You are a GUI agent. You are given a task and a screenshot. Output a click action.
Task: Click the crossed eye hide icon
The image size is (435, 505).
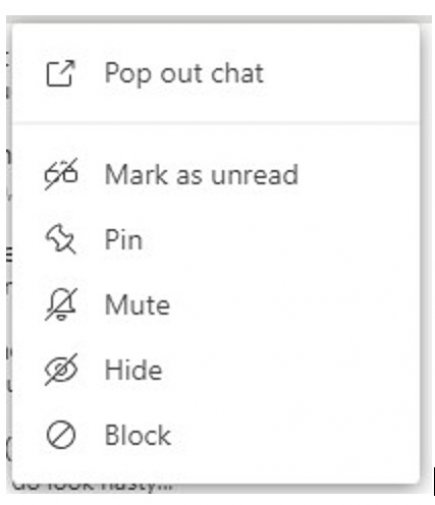click(x=61, y=370)
